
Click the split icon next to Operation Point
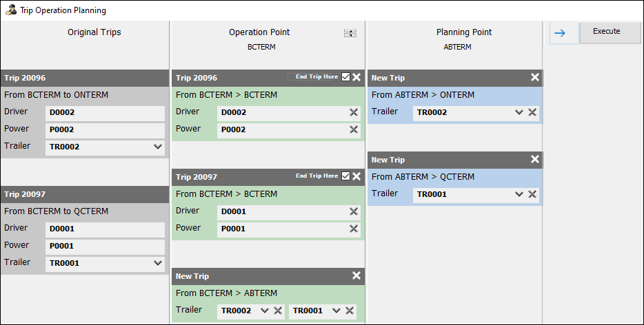point(350,33)
